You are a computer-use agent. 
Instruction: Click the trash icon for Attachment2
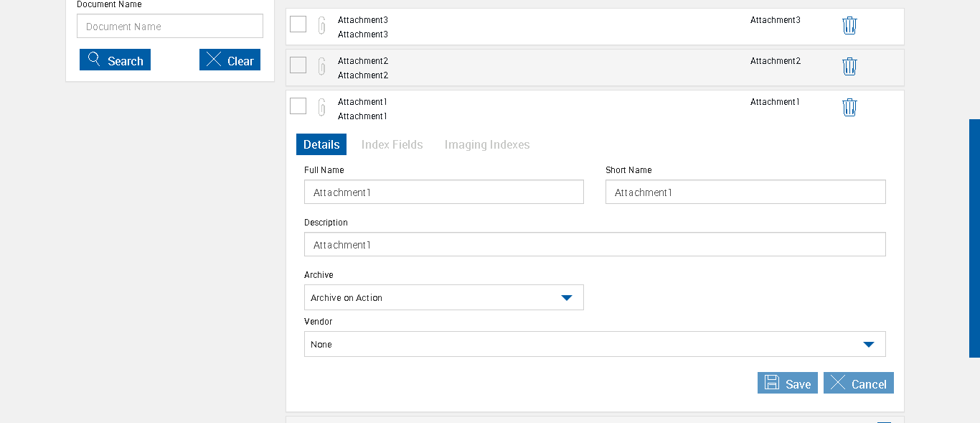pos(849,67)
